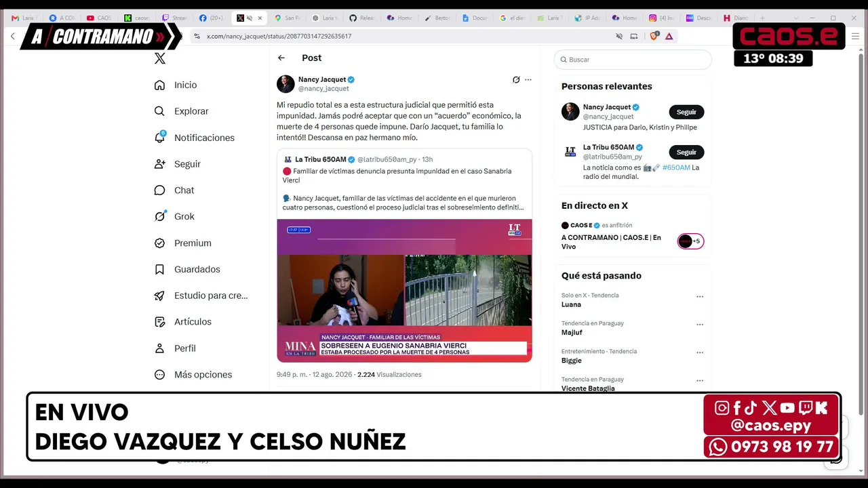The width and height of the screenshot is (868, 488).
Task: Click the cast icon in the address bar
Action: 634,36
